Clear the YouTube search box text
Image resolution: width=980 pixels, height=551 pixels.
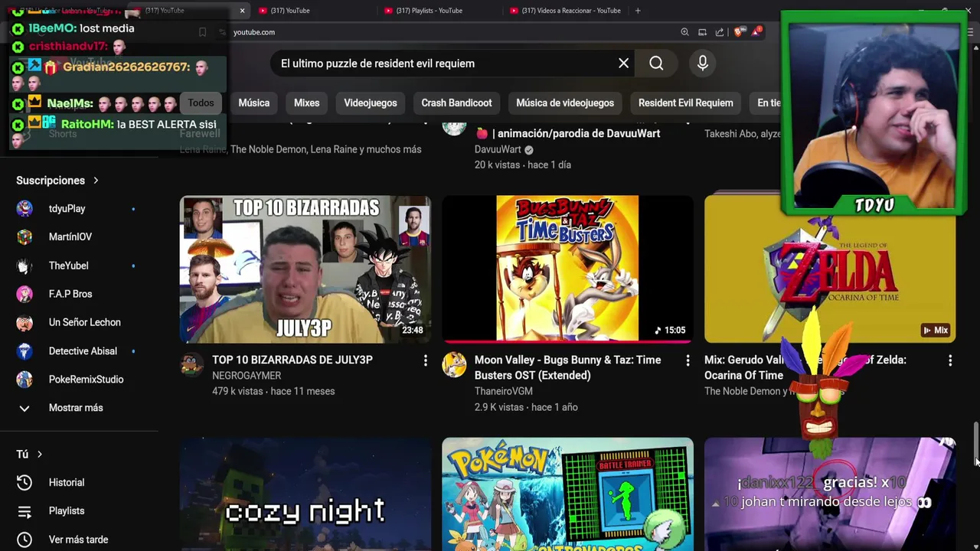tap(623, 64)
